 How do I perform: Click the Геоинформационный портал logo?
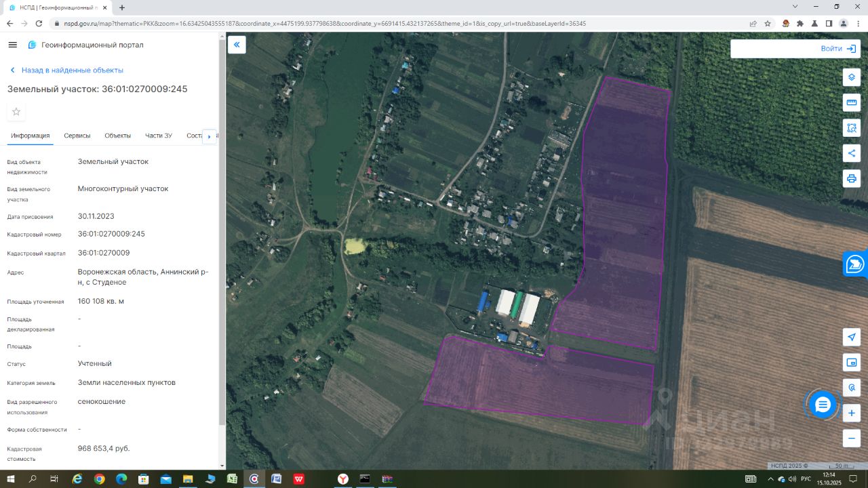[85, 45]
